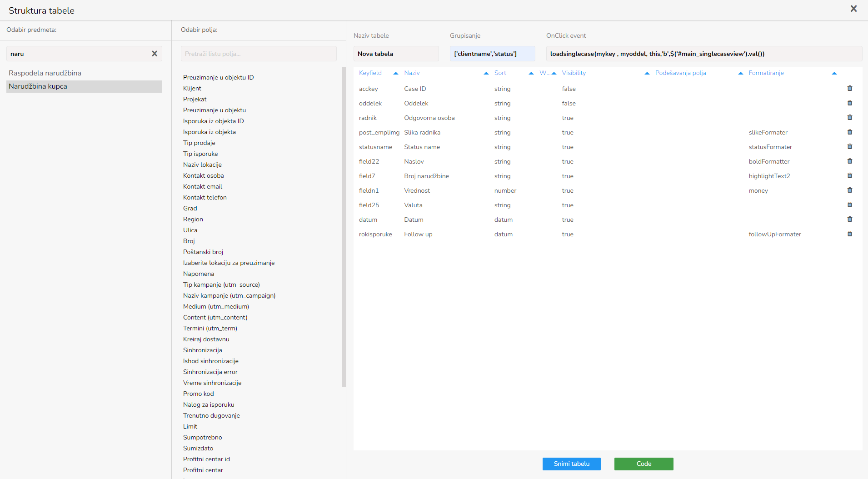Select Narudžbina kupca item
Screen dimensions: 868x479
[84, 86]
